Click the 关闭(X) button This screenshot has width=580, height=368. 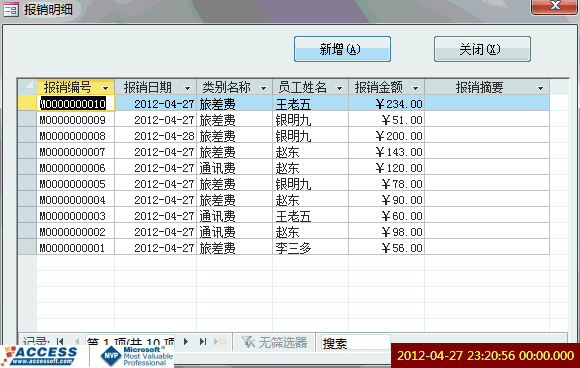tap(482, 49)
